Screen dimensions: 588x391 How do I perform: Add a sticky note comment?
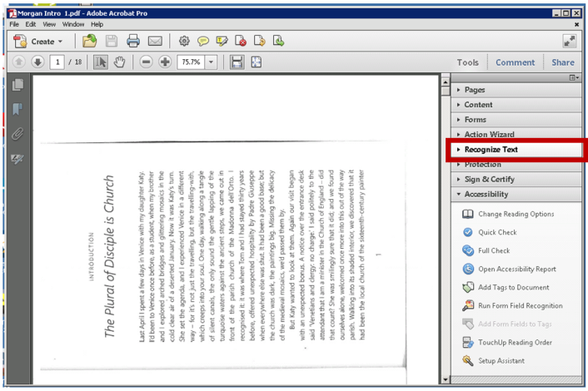[x=202, y=41]
